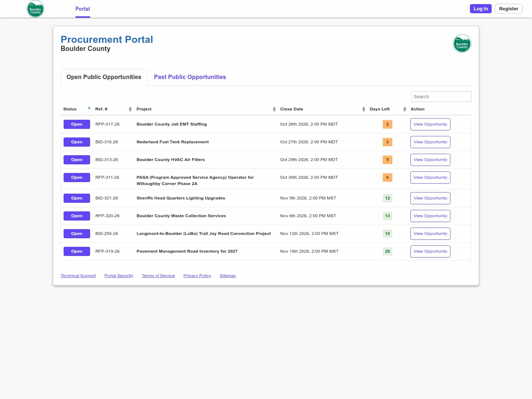
Task: View Opportunity for Sheriffs Head Quarters Lighting Upgrades
Action: [430, 198]
